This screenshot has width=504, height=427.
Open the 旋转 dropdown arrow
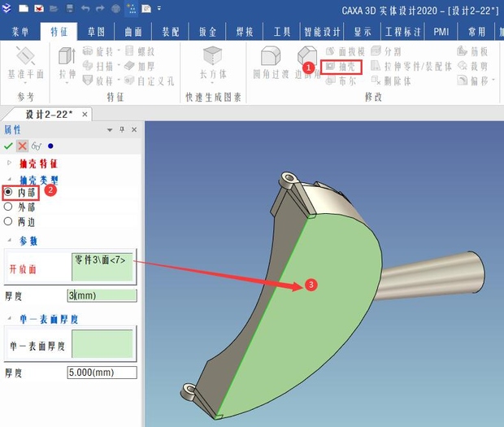click(x=119, y=50)
